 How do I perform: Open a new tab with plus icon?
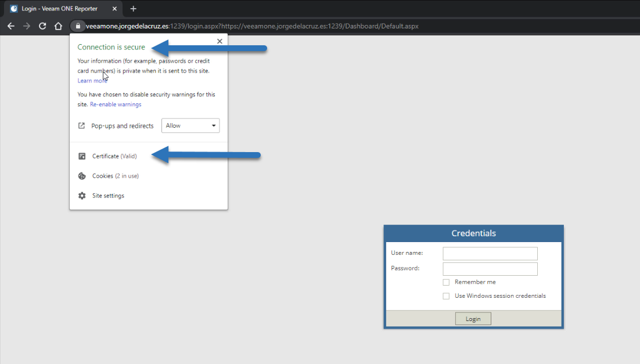pyautogui.click(x=133, y=9)
